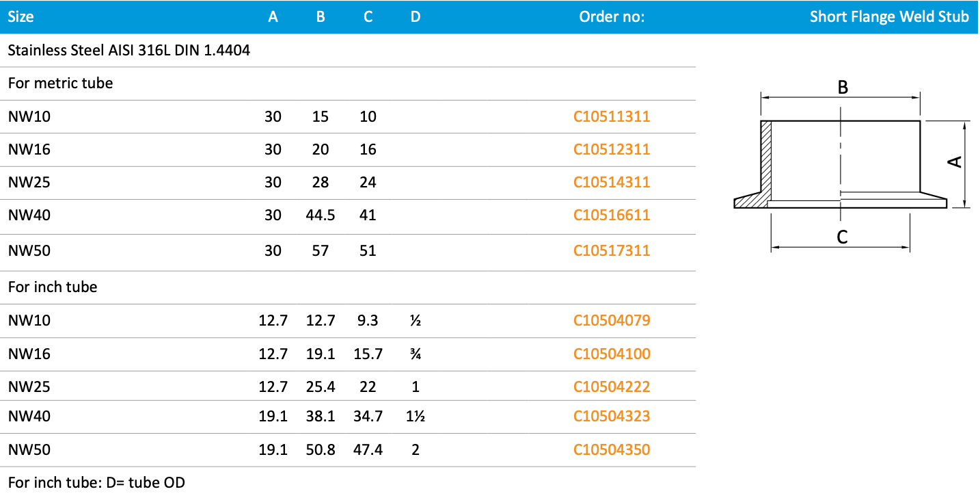Open order link C10504222
This screenshot has width=980, height=498.
pyautogui.click(x=612, y=387)
